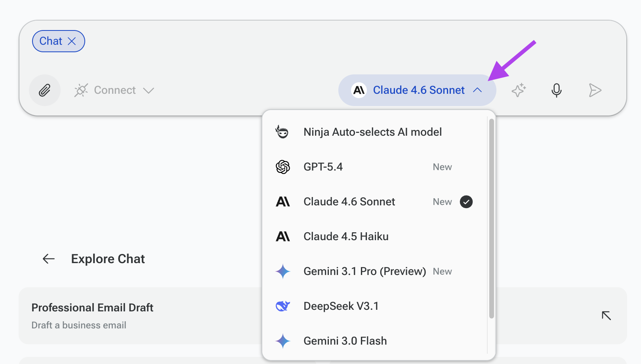Image resolution: width=641 pixels, height=364 pixels.
Task: Open the Professional Email Draft prompt card
Action: tap(322, 316)
